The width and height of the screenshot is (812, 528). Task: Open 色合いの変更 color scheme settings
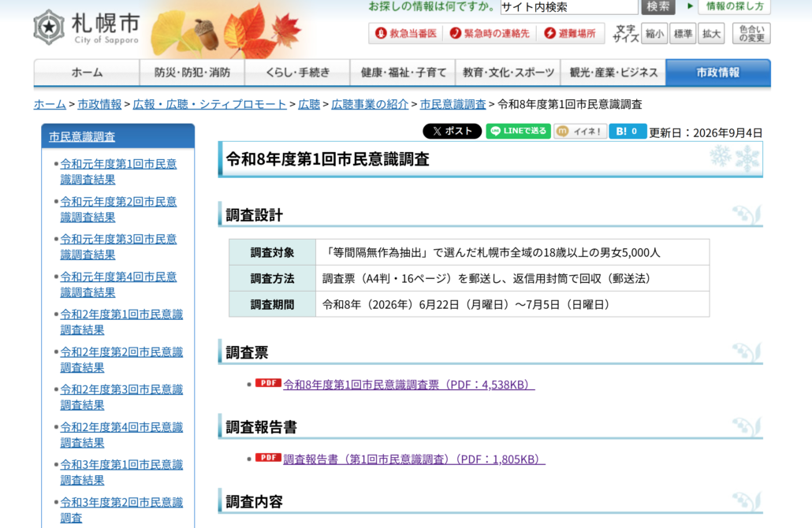tap(751, 34)
